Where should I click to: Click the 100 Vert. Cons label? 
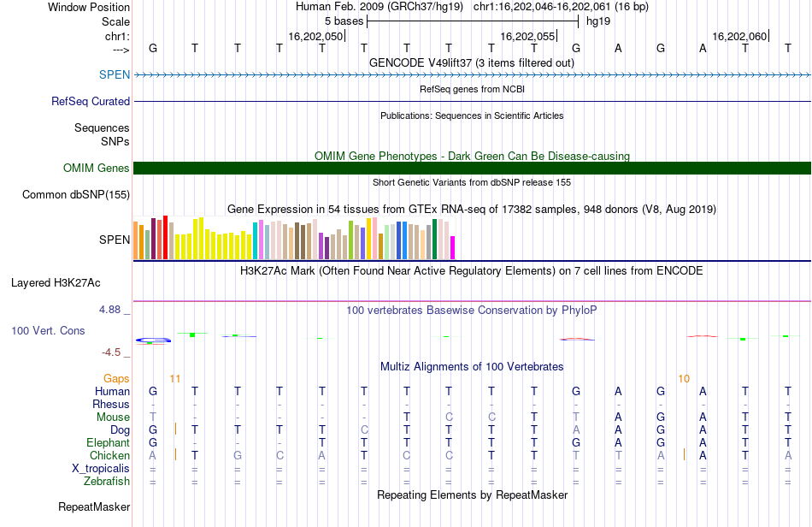(x=48, y=330)
